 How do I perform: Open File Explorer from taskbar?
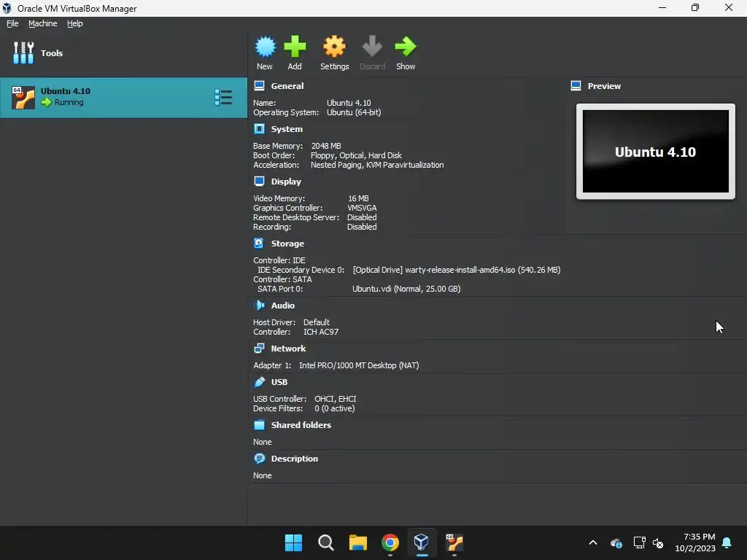(x=357, y=542)
